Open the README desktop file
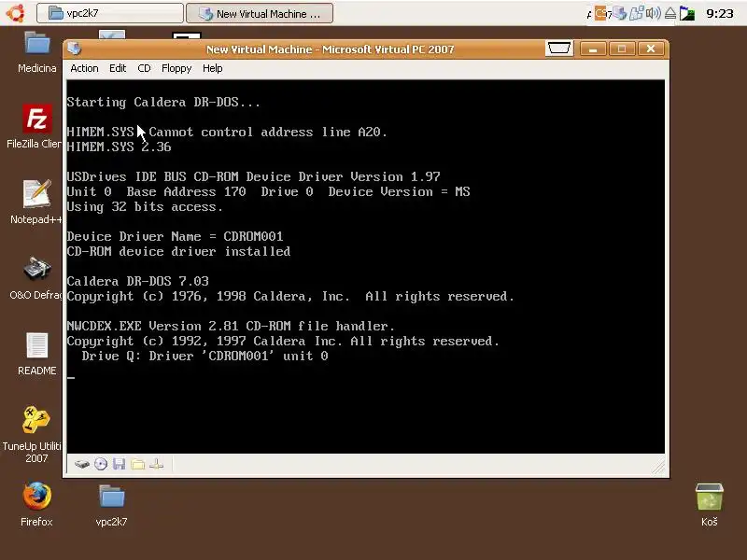This screenshot has width=747, height=560. point(36,354)
